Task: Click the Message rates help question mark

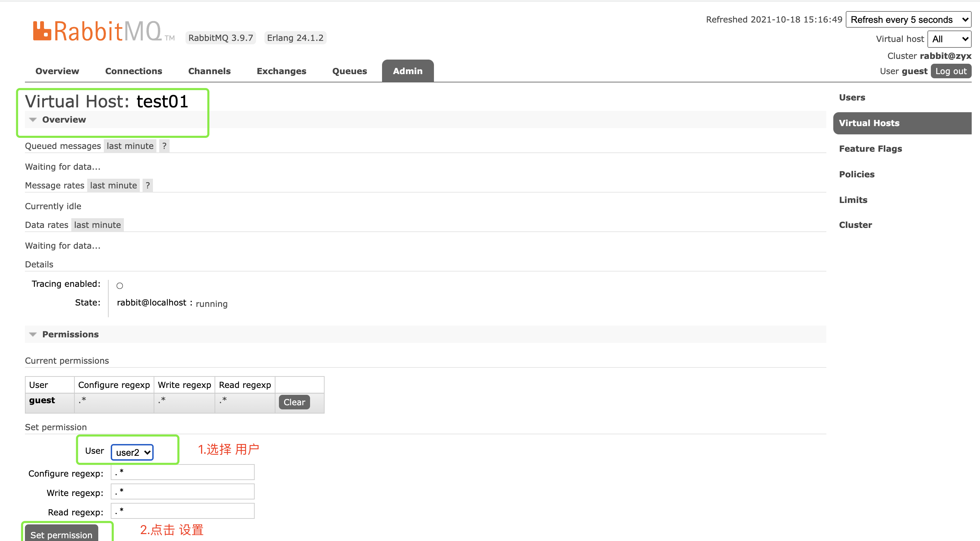Action: point(148,185)
